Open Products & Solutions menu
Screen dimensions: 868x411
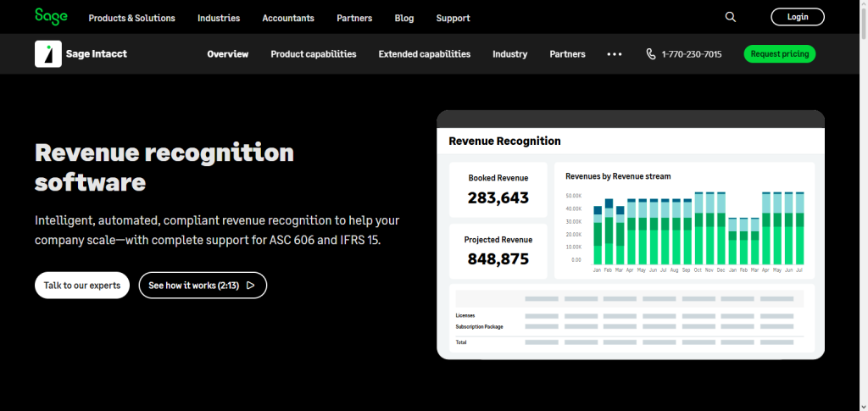click(131, 18)
